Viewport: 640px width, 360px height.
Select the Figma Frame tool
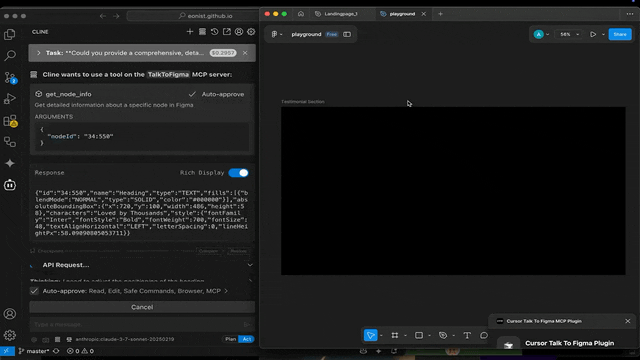point(395,335)
